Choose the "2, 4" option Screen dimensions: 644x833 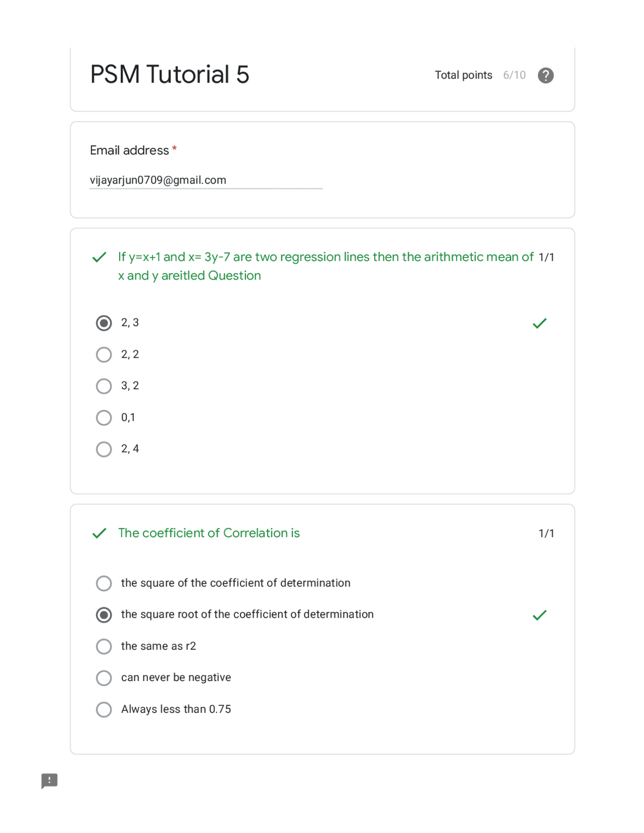[104, 449]
